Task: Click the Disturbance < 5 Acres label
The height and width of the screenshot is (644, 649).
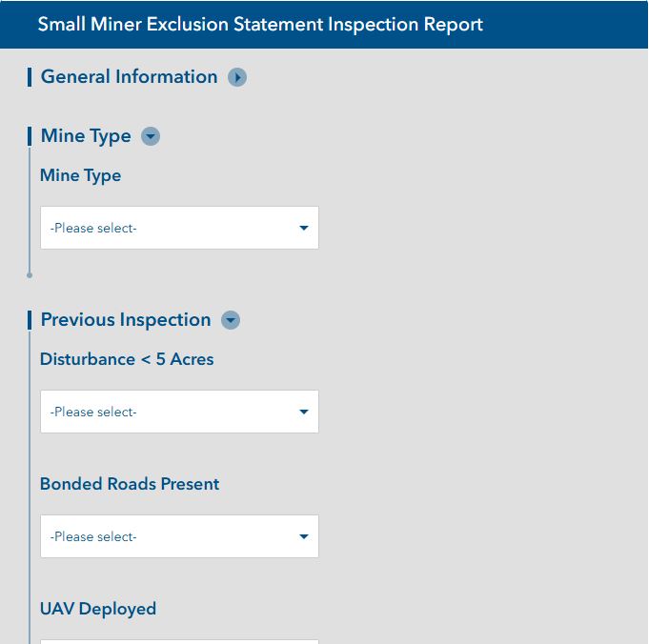Action: point(127,359)
